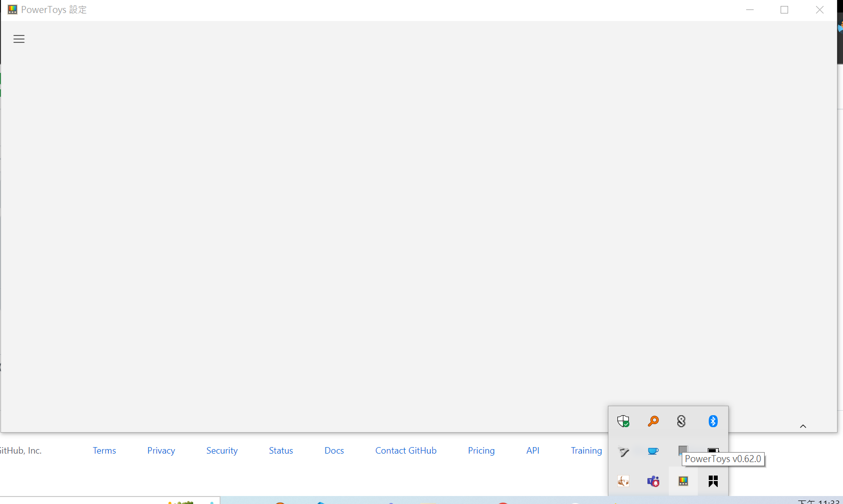Open the Training link in GitHub footer
This screenshot has width=843, height=504.
click(x=586, y=451)
